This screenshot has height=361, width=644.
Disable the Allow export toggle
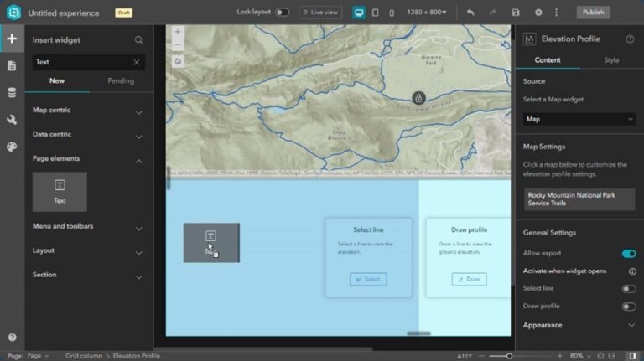(x=628, y=253)
